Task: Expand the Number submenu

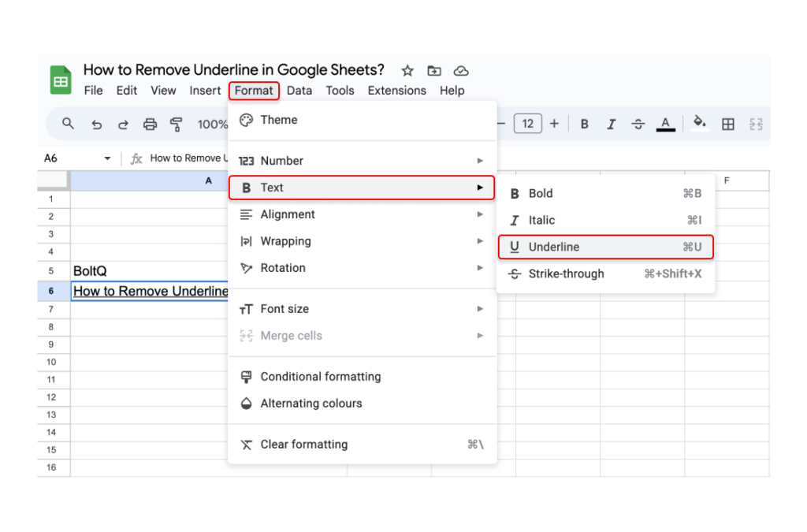Action: [x=363, y=161]
